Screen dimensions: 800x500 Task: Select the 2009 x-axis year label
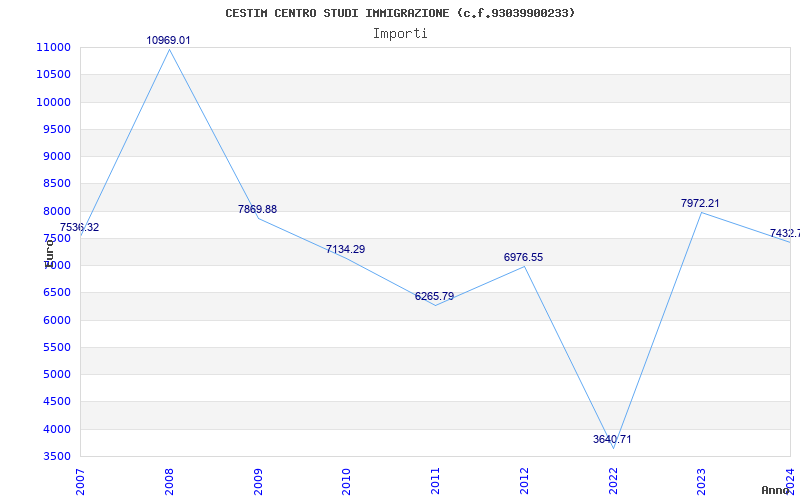(x=258, y=481)
